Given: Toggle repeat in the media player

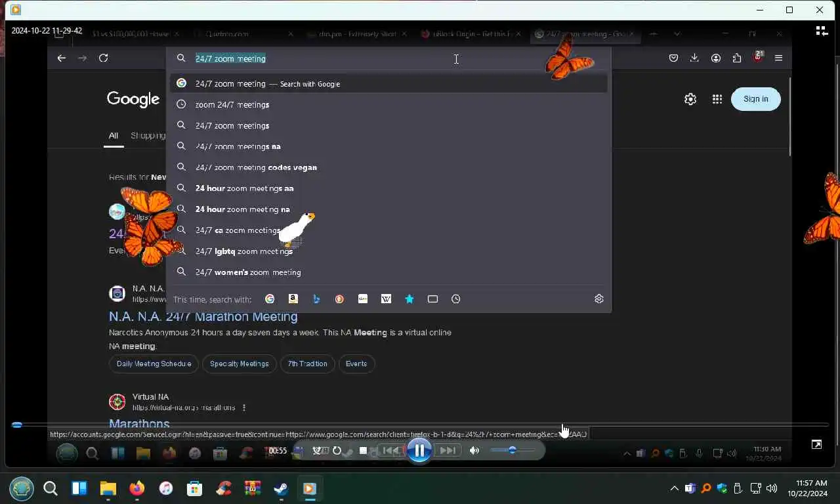Looking at the screenshot, I should 337,451.
